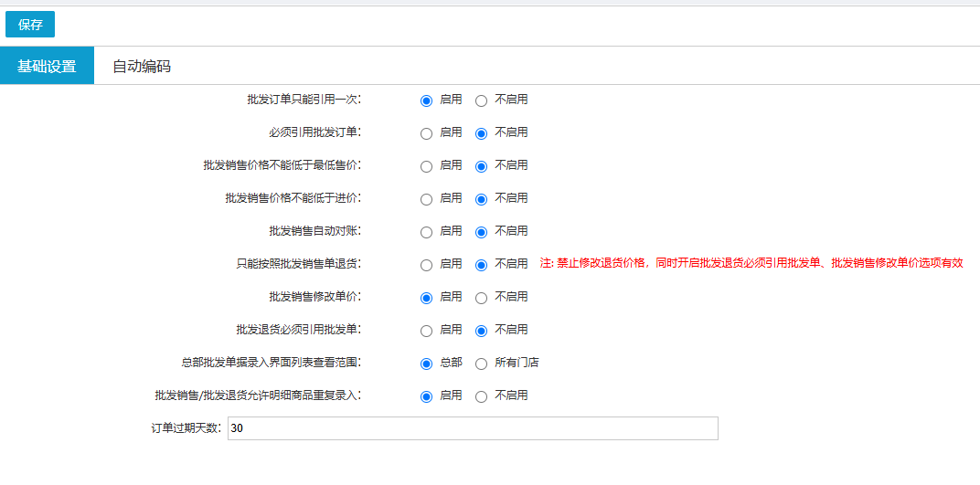This screenshot has width=980, height=485.
Task: Enable 批发退货必须引用批发单
Action: click(x=426, y=331)
